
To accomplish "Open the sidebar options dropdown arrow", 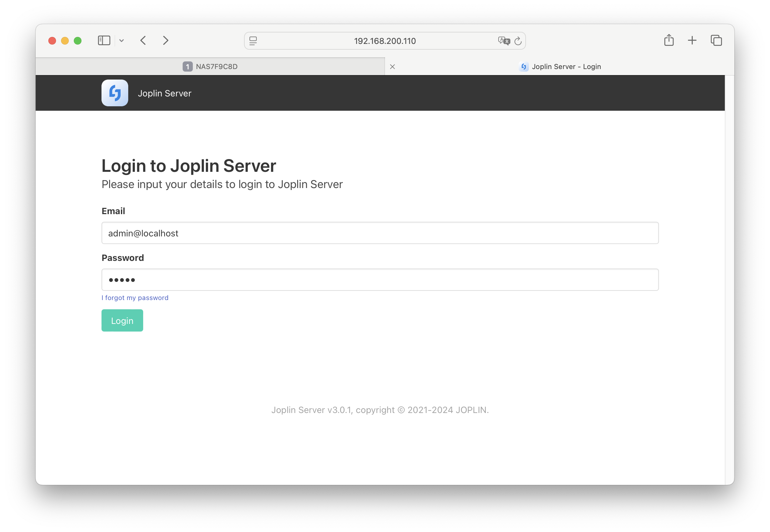I will coord(122,41).
